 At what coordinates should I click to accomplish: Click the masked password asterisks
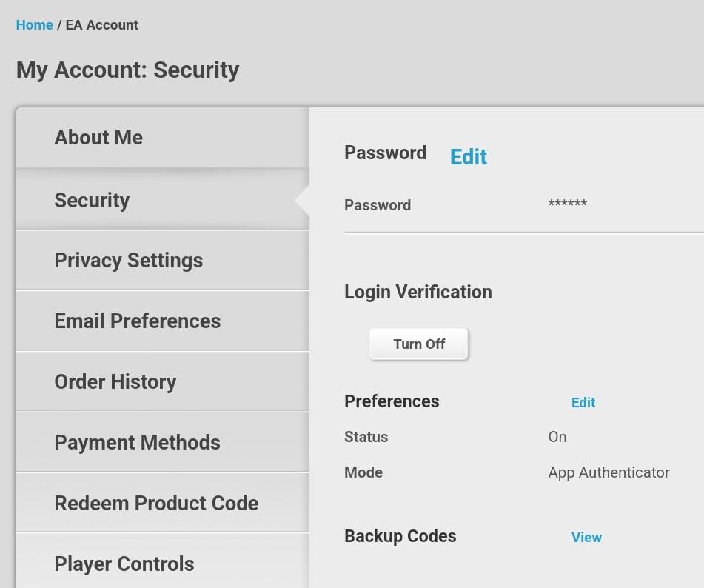(567, 204)
